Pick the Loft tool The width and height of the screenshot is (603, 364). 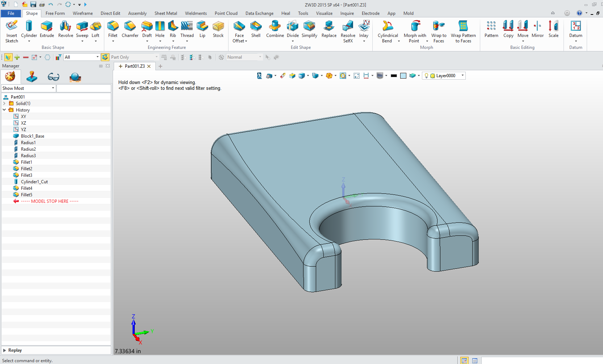96,29
